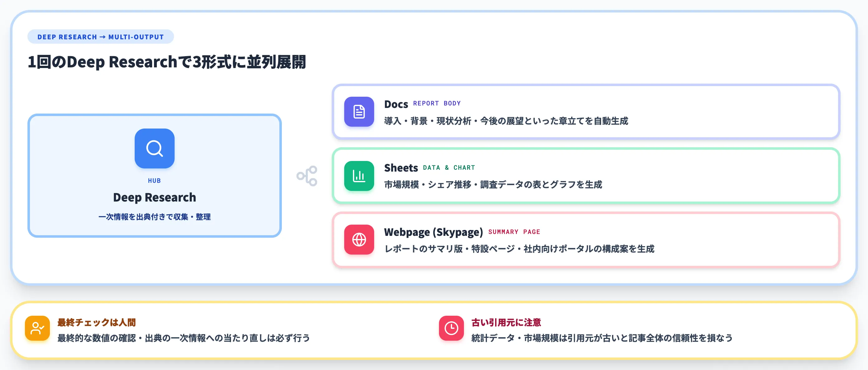Click the orange user-check icon
This screenshot has height=370, width=868.
click(37, 328)
